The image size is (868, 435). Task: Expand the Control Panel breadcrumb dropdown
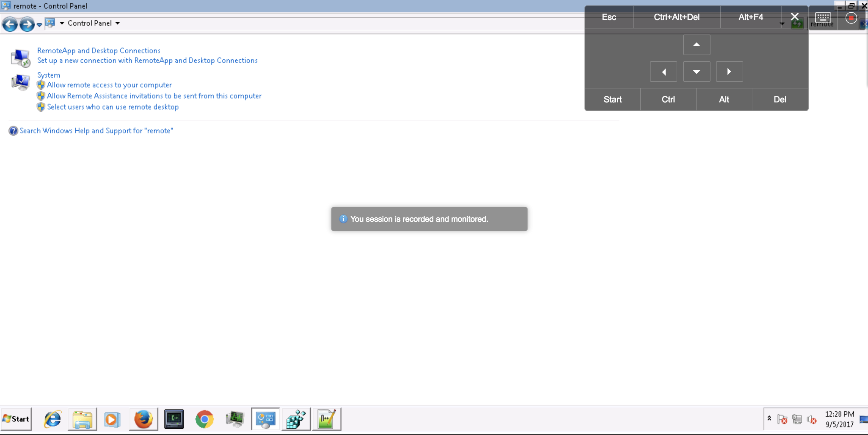coord(118,23)
